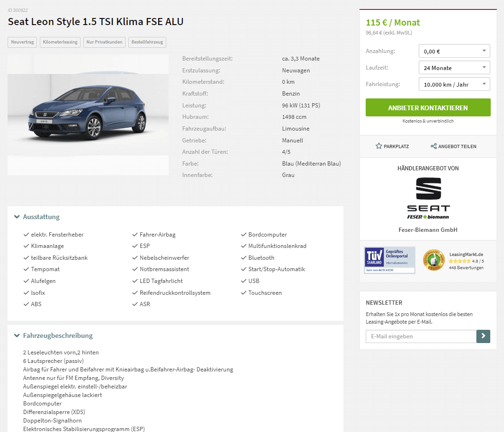This screenshot has width=504, height=432.
Task: Click the Fahrzeugbeschreibung heading text
Action: click(x=58, y=335)
